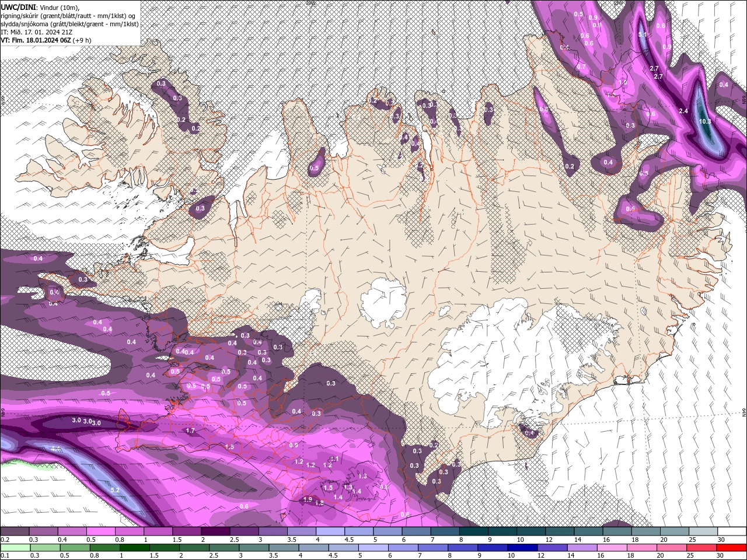Click the 10.3 precipitation value on the map
The width and height of the screenshot is (747, 560).
pos(704,121)
